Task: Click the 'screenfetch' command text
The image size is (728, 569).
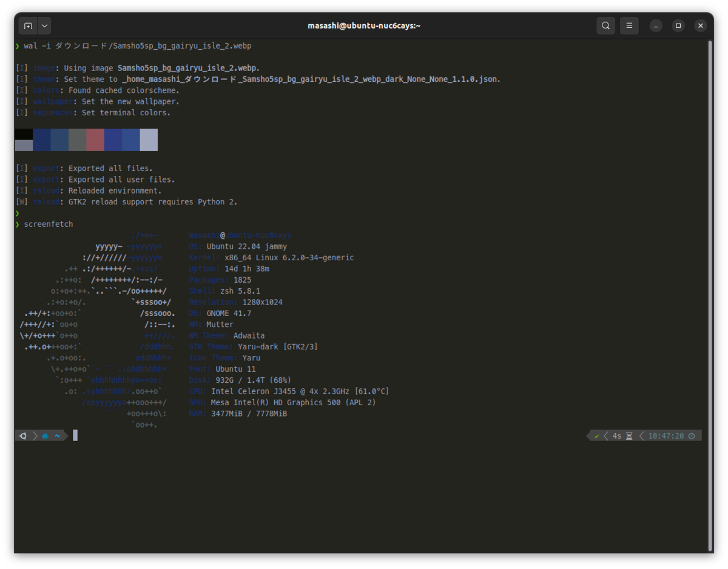Action: pyautogui.click(x=49, y=224)
